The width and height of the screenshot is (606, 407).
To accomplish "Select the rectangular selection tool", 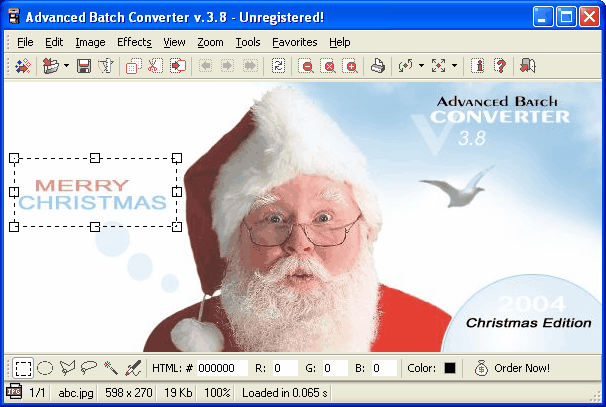I will 24,368.
